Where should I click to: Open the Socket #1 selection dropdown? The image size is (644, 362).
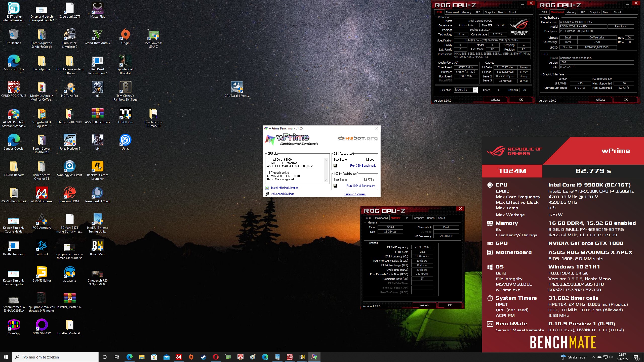pos(465,90)
